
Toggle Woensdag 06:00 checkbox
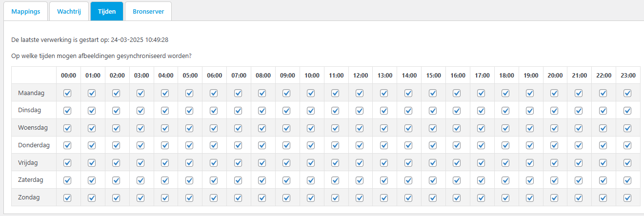click(x=214, y=128)
